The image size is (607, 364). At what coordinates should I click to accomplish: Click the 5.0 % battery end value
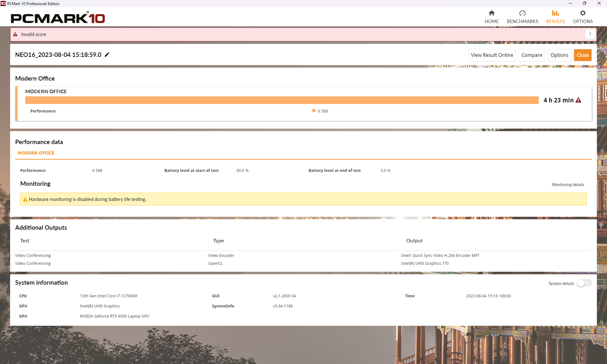tap(385, 170)
